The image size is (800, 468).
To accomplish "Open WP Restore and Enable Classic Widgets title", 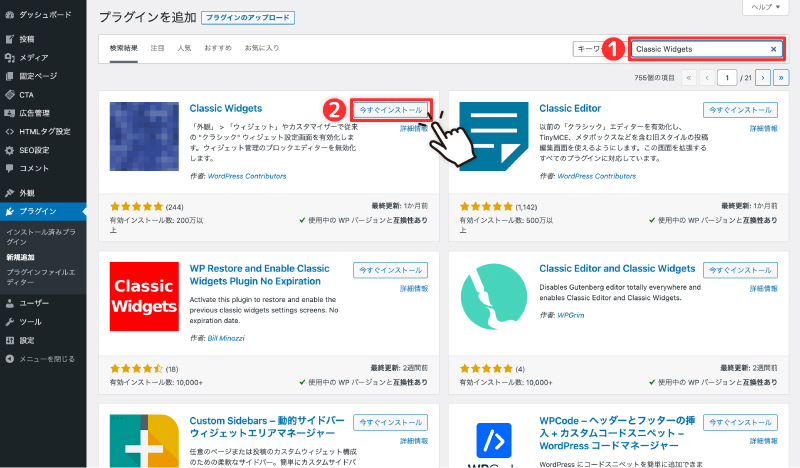I will coord(259,275).
